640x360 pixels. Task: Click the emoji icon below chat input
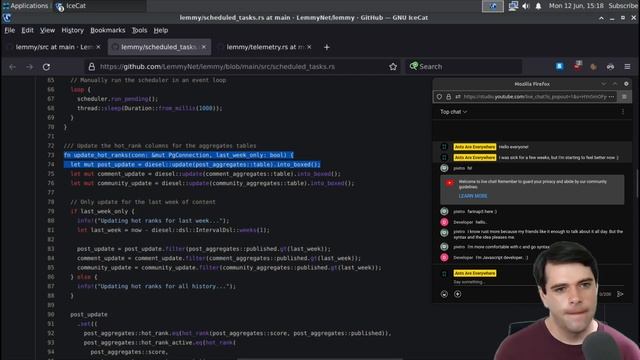tap(444, 294)
